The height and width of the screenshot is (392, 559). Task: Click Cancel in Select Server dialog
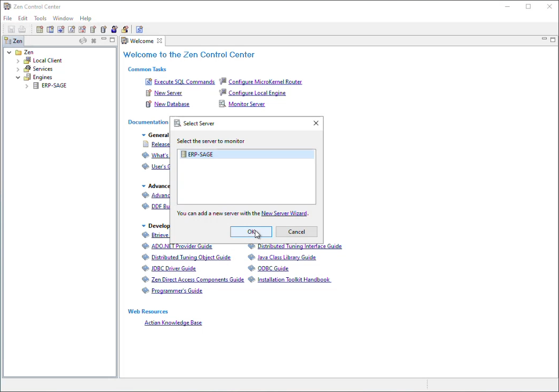click(x=297, y=232)
